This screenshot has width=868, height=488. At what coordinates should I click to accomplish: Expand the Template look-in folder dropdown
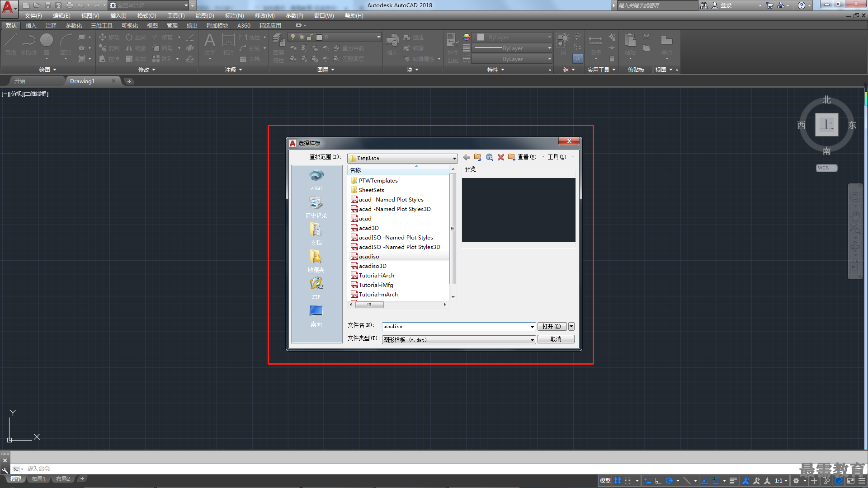coord(454,158)
